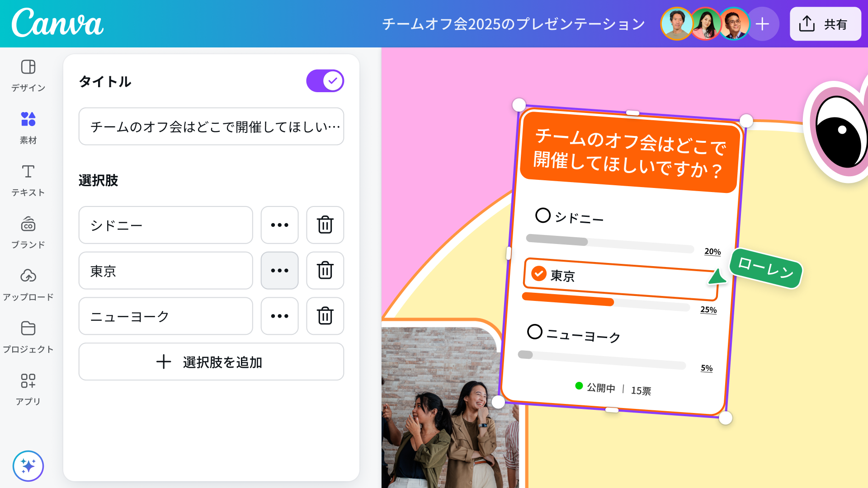Select the ニューヨーク radio button in poll

(534, 332)
